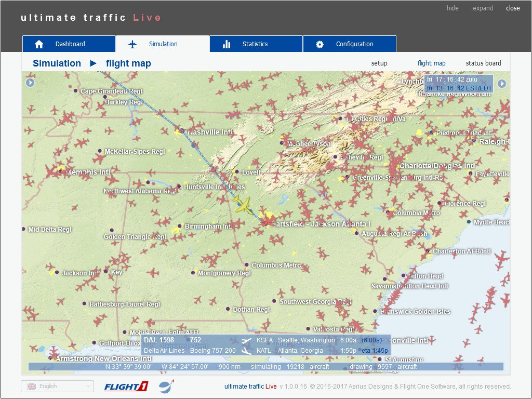Click the Nashville Intl airport marker
This screenshot has width=532, height=399.
click(182, 130)
